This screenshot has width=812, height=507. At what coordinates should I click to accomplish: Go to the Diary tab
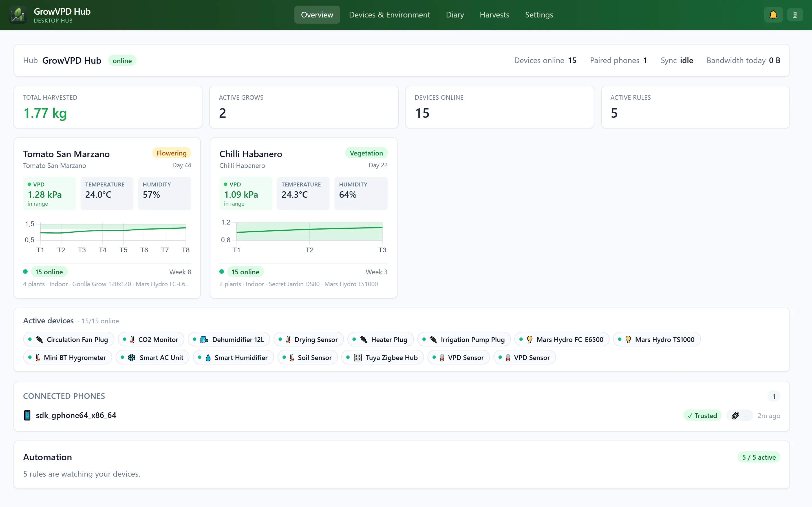click(x=455, y=15)
